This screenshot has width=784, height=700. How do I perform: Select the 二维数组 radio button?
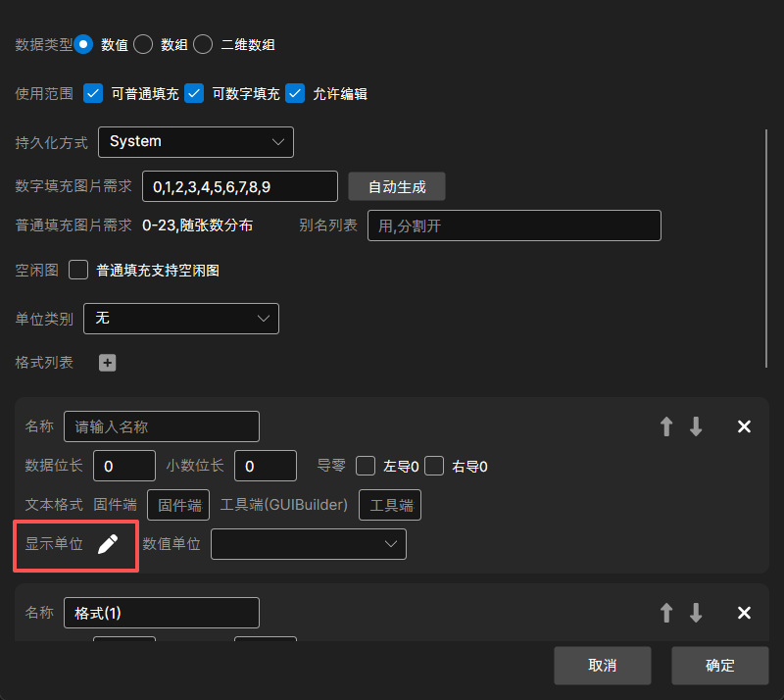click(203, 44)
